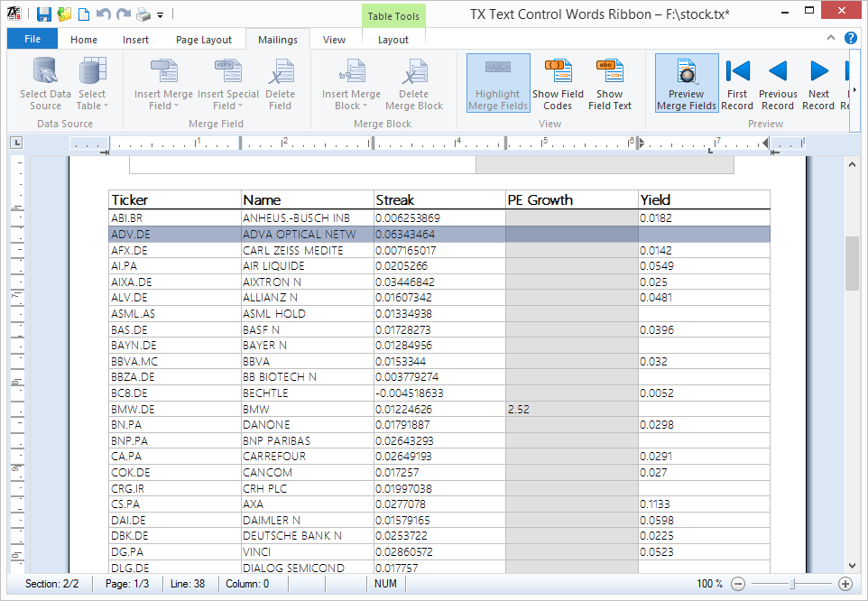Expand the ribbon overflow arrow at right edge
The height and width of the screenshot is (601, 868).
click(854, 90)
